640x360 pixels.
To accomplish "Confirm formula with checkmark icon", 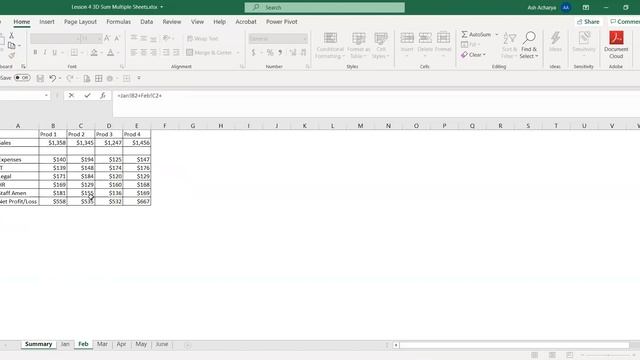I will 87,96.
